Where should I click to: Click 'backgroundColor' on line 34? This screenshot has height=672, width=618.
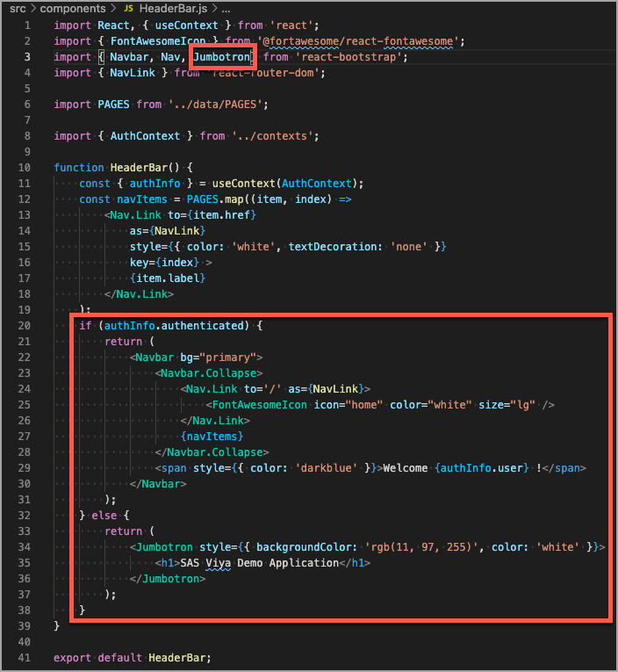[x=304, y=547]
